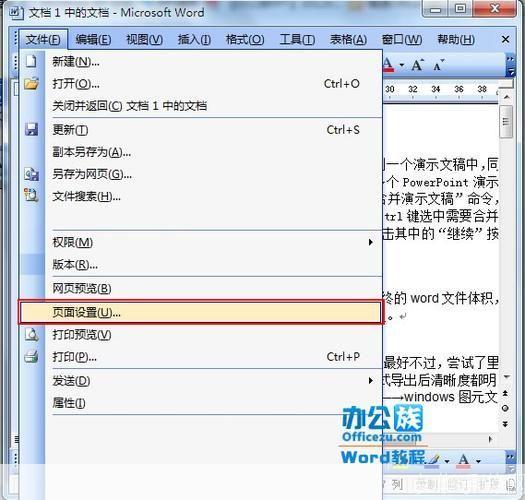Screen dimensions: 525x500
Task: Open the bottom toolbar options arrow
Action: coord(511,468)
